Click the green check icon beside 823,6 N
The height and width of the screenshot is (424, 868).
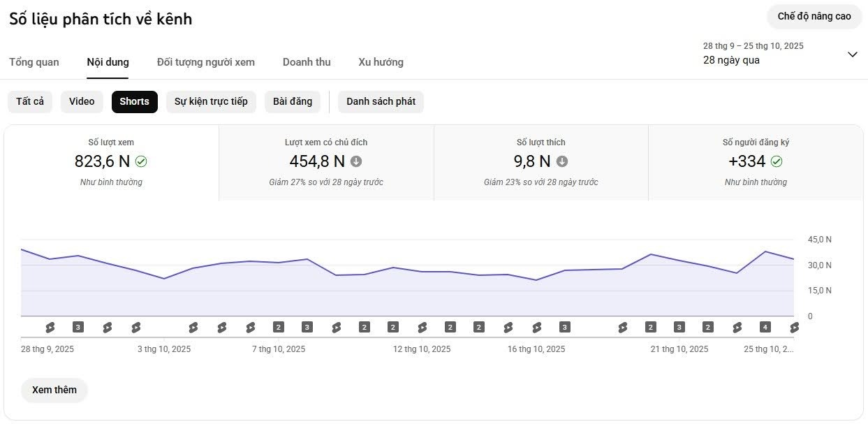pyautogui.click(x=141, y=161)
